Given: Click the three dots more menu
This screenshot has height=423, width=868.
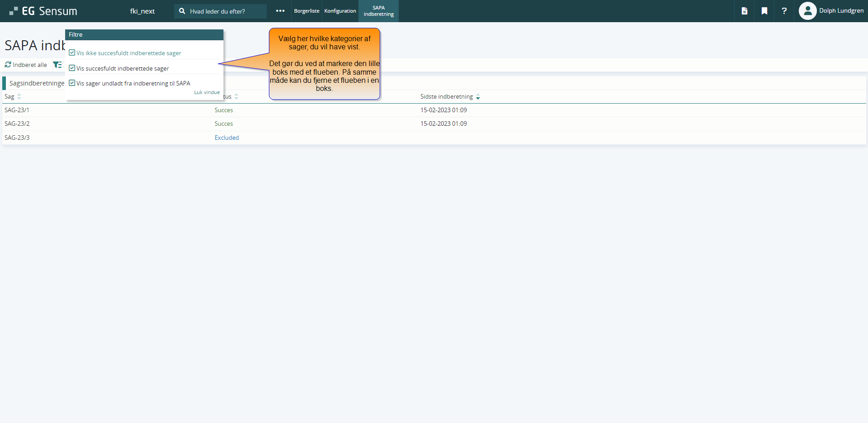Looking at the screenshot, I should pyautogui.click(x=280, y=11).
